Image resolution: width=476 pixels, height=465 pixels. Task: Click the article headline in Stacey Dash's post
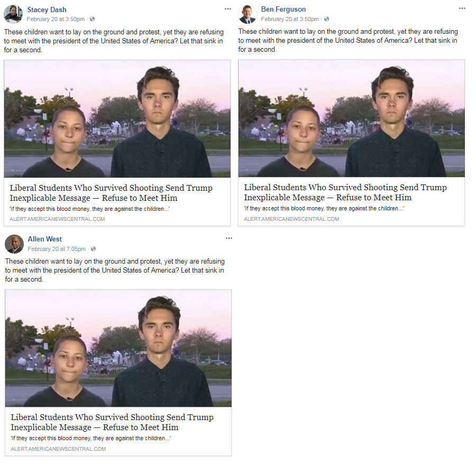(x=111, y=193)
